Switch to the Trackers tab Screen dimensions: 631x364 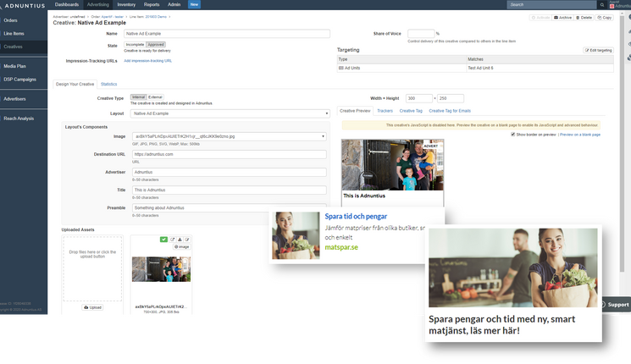point(385,111)
